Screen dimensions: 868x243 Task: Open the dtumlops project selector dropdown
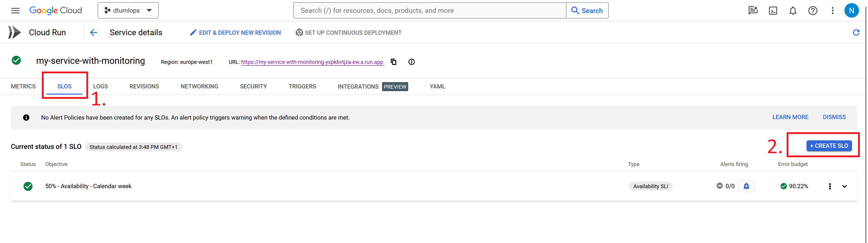tap(128, 11)
